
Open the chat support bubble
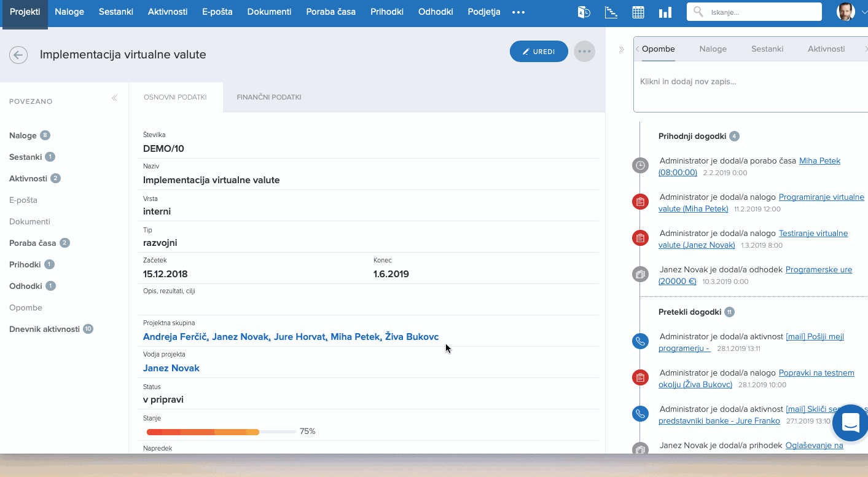851,423
